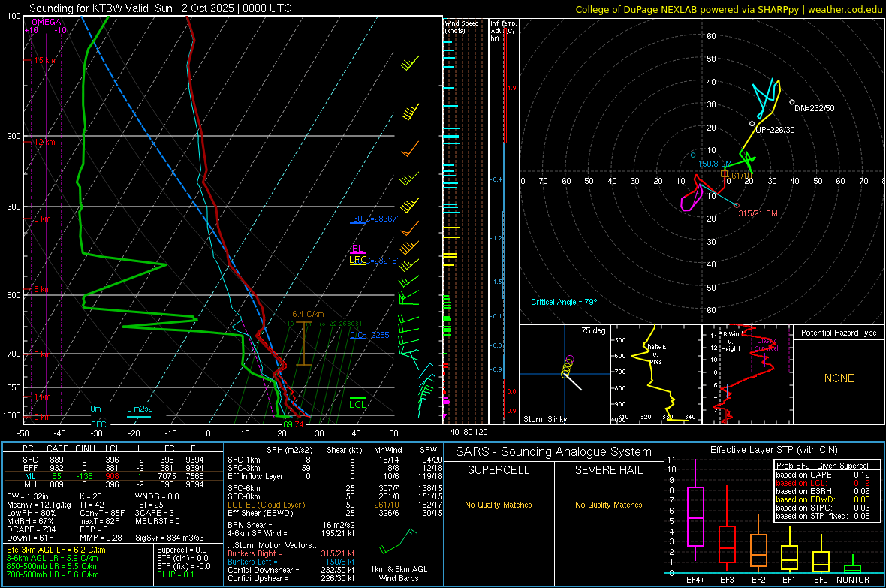Click the Corfidi upshear circle near UP=226/30
The width and height of the screenshot is (886, 588).
(752, 123)
